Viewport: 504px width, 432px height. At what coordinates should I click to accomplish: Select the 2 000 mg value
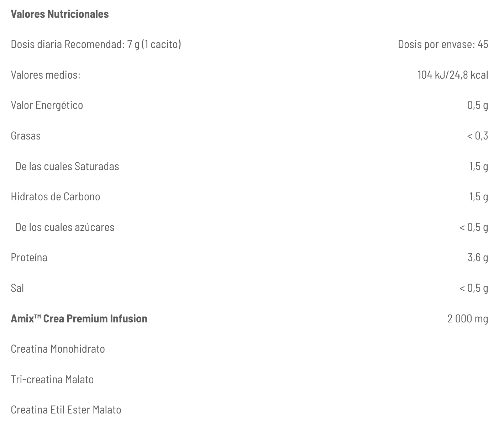click(x=468, y=318)
